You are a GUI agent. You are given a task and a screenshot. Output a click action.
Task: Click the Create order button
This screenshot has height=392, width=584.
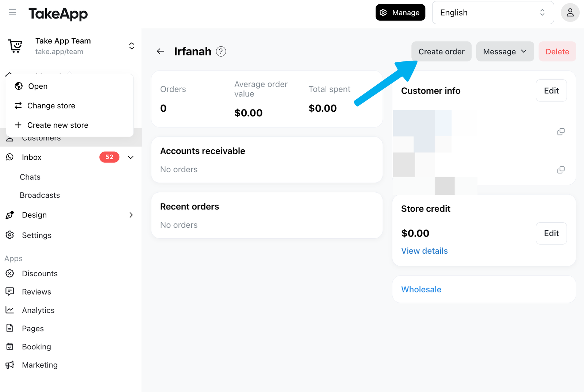pyautogui.click(x=441, y=51)
